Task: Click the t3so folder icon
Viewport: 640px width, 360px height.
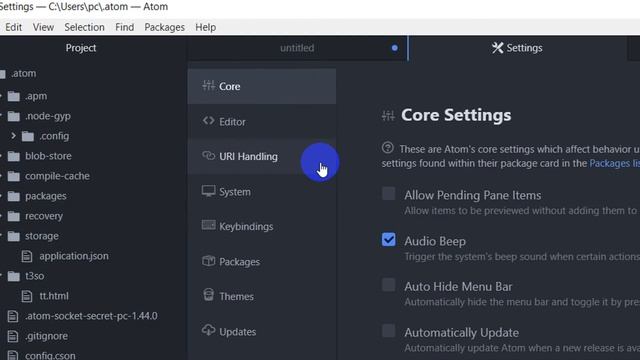Action: (13, 276)
